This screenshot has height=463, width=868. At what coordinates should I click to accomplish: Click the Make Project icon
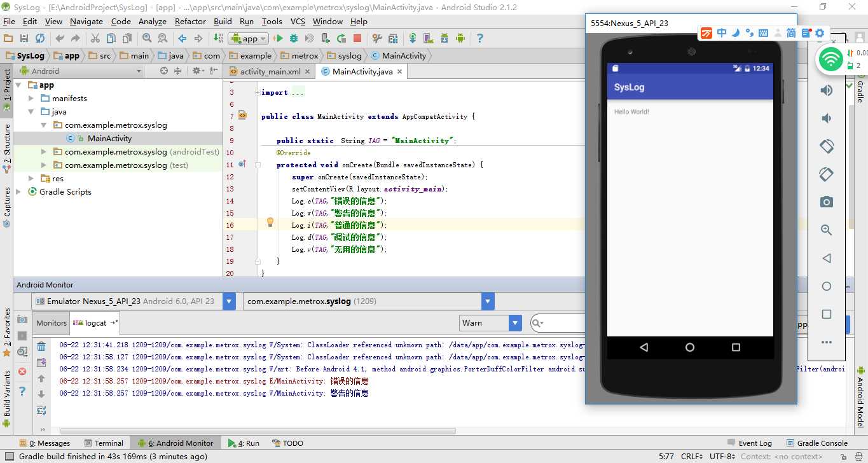click(x=218, y=38)
